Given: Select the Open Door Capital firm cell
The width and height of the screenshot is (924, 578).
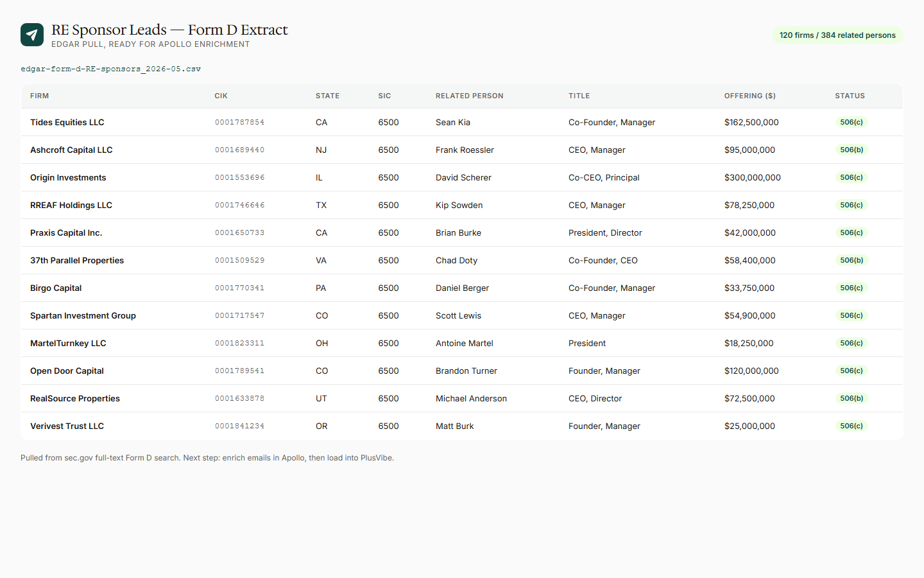Looking at the screenshot, I should [67, 371].
